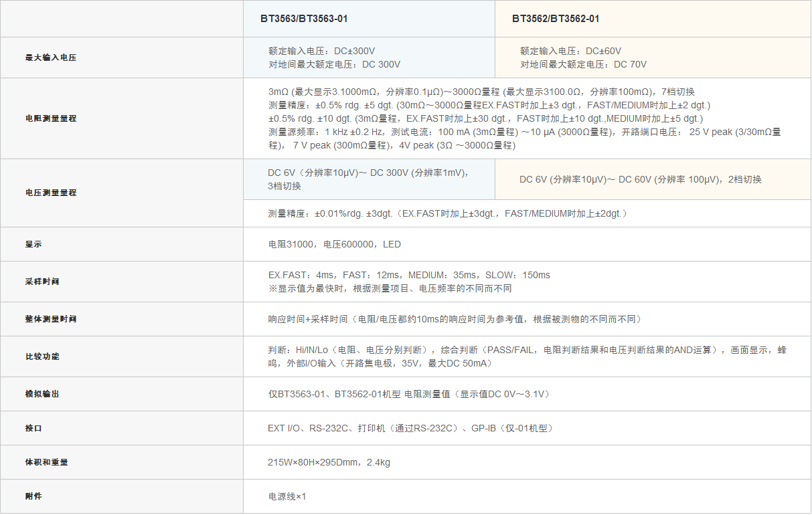Select the 比较功能 row label

coord(42,356)
